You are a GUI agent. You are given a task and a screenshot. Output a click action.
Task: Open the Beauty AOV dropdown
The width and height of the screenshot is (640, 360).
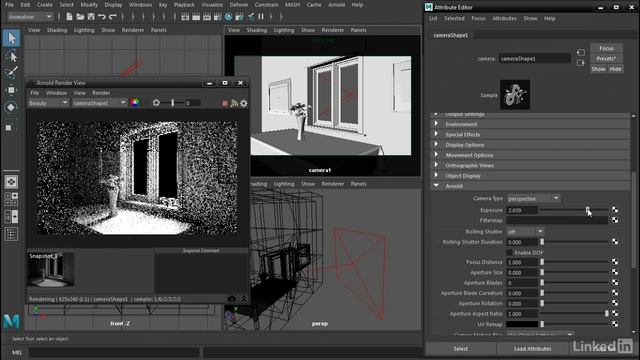(x=48, y=103)
